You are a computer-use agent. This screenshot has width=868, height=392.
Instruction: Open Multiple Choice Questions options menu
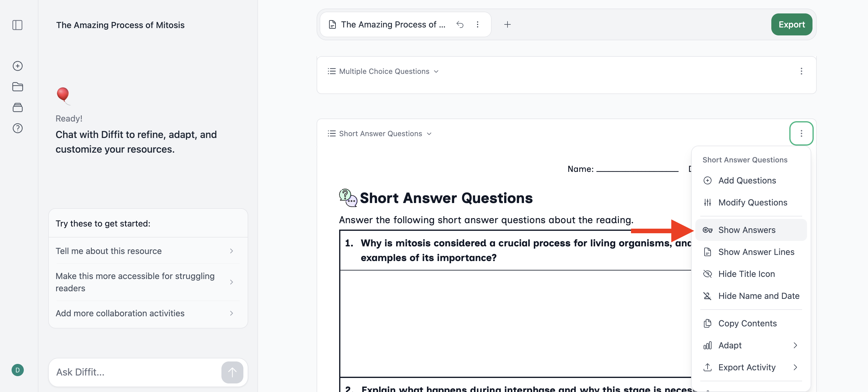point(801,71)
